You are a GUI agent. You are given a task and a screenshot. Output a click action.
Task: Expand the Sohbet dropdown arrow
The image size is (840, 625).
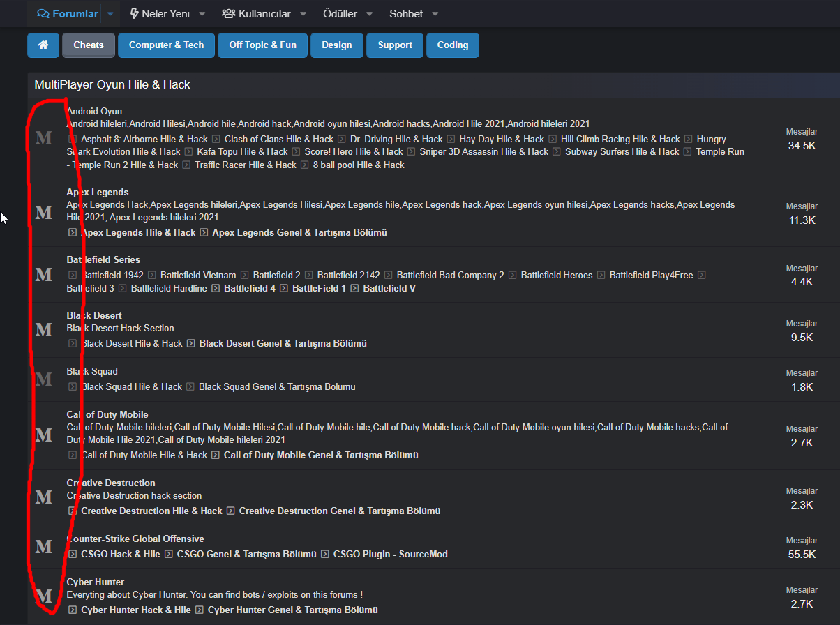(435, 13)
